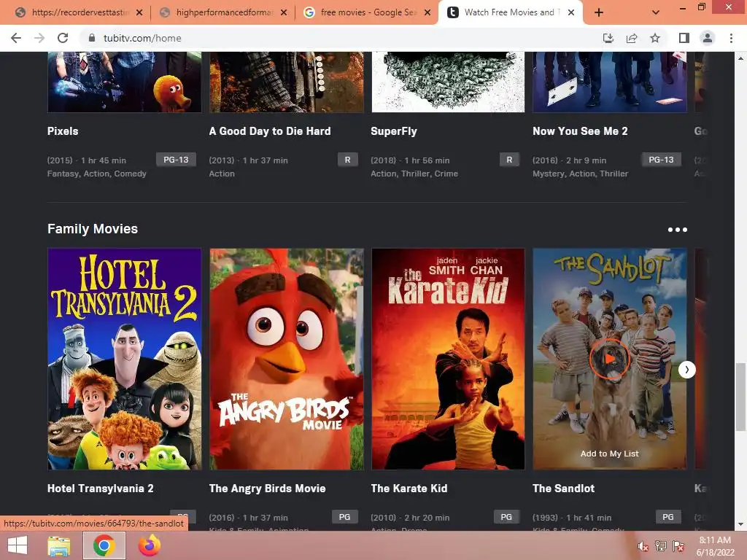Open File Explorer from taskbar
Screen dimensions: 747x560
tap(58, 545)
